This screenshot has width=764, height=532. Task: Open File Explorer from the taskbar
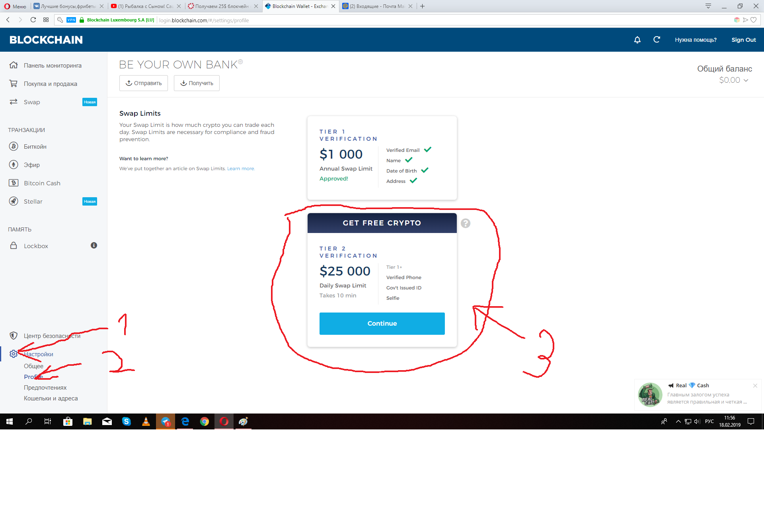coord(87,421)
